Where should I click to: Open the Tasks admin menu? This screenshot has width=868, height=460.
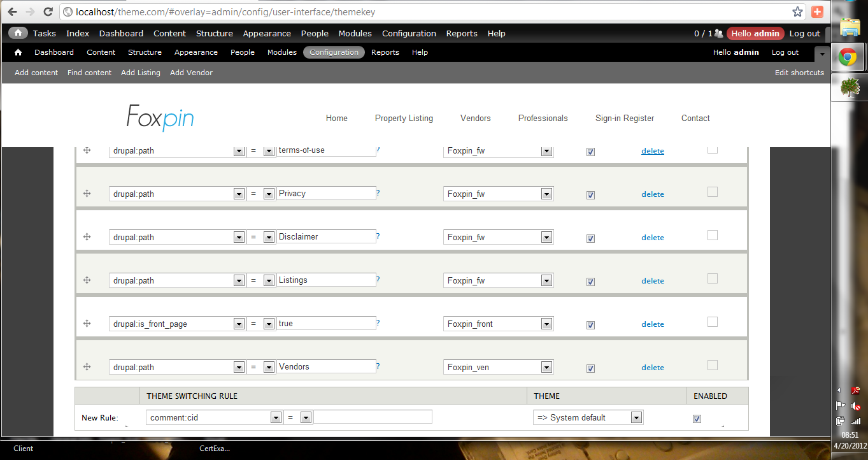coord(45,33)
